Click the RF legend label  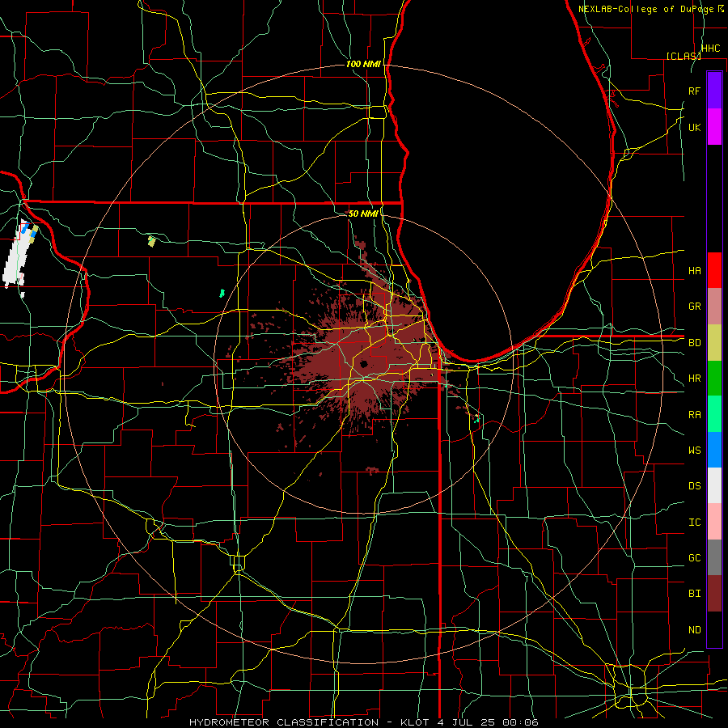[x=694, y=91]
